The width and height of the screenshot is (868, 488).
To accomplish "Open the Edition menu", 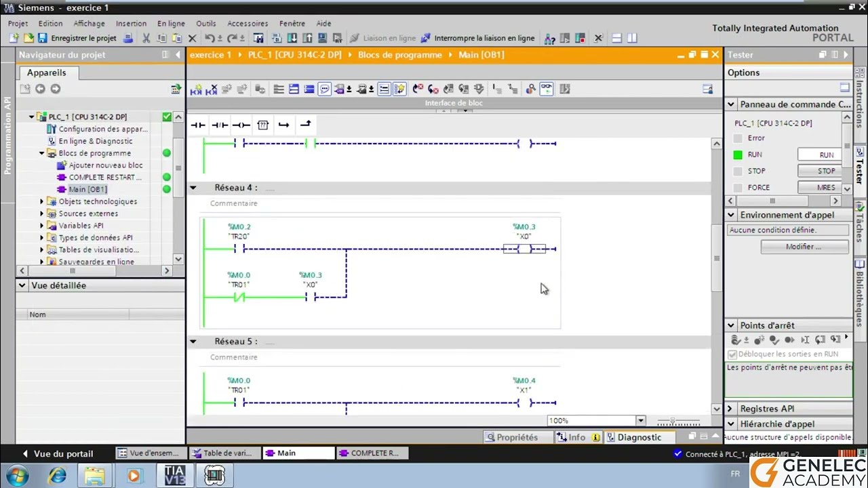I will point(50,23).
